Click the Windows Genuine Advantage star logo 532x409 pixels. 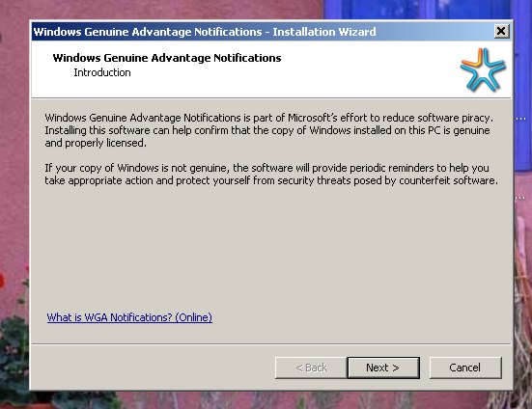click(483, 69)
